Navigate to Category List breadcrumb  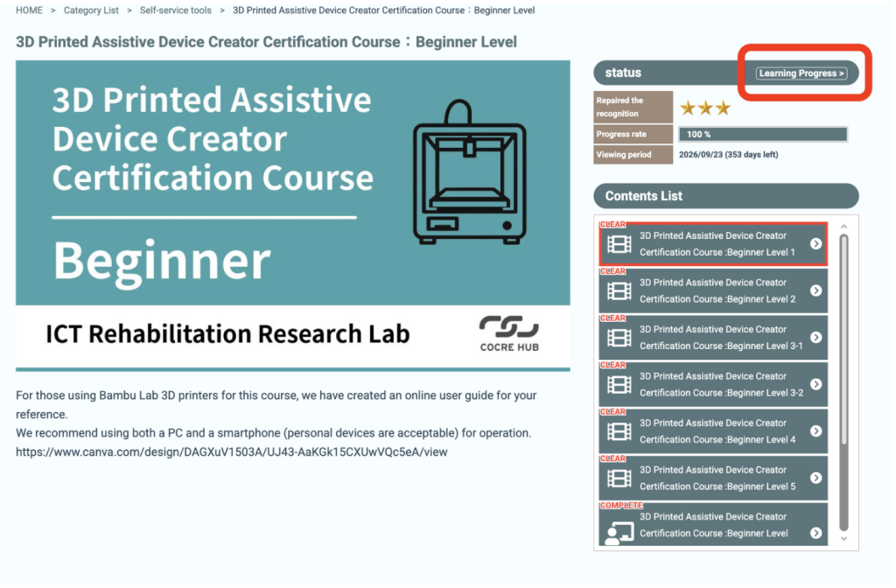click(91, 10)
